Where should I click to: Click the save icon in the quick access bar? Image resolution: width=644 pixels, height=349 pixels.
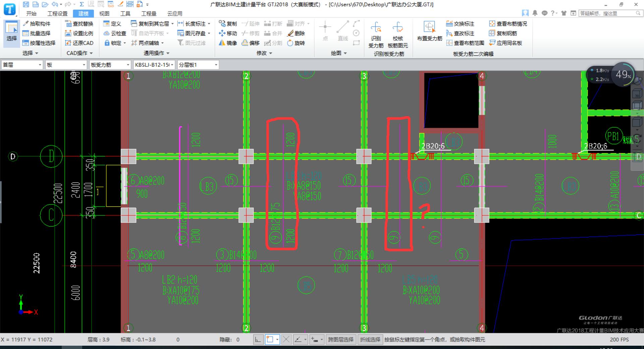(26, 4)
